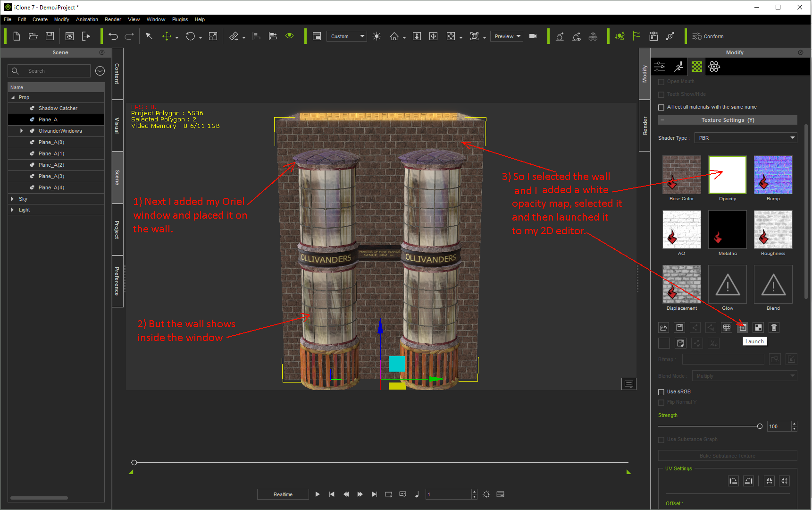Click the Conform button

(708, 36)
